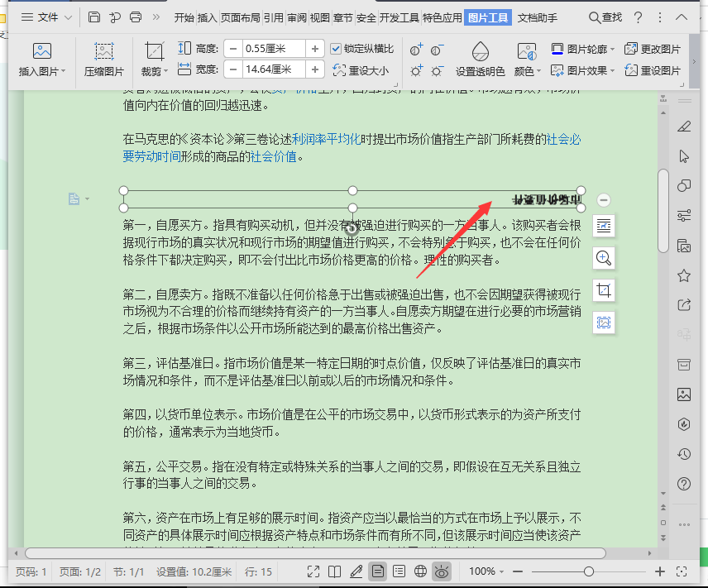The width and height of the screenshot is (708, 588).
Task: Click the height field showing 0.55厘米
Action: (274, 48)
